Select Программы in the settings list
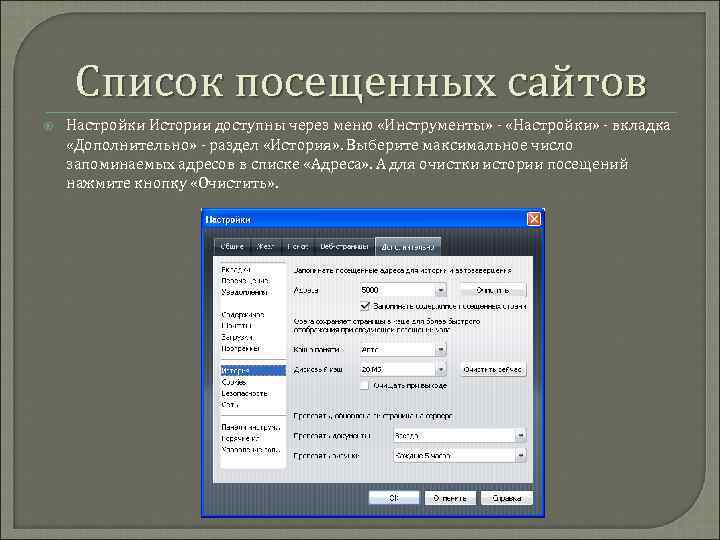This screenshot has width=720, height=540. tap(241, 348)
